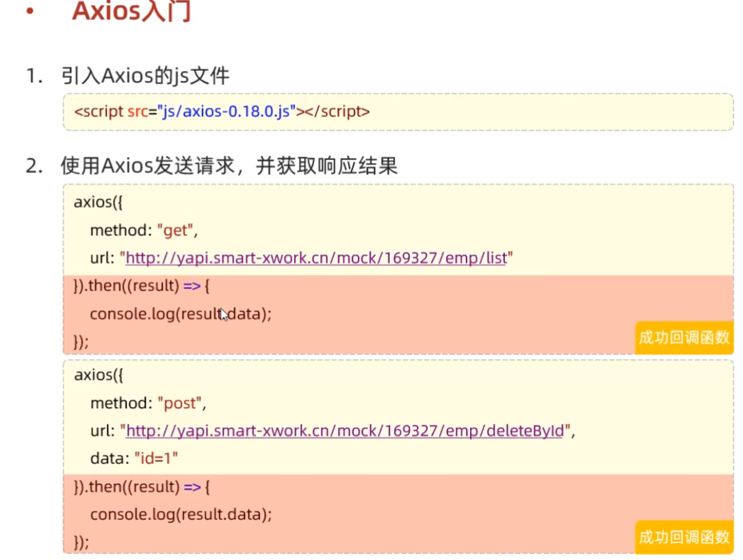743x560 pixels.
Task: Click '}).then((result) => {' in post block
Action: 142,487
